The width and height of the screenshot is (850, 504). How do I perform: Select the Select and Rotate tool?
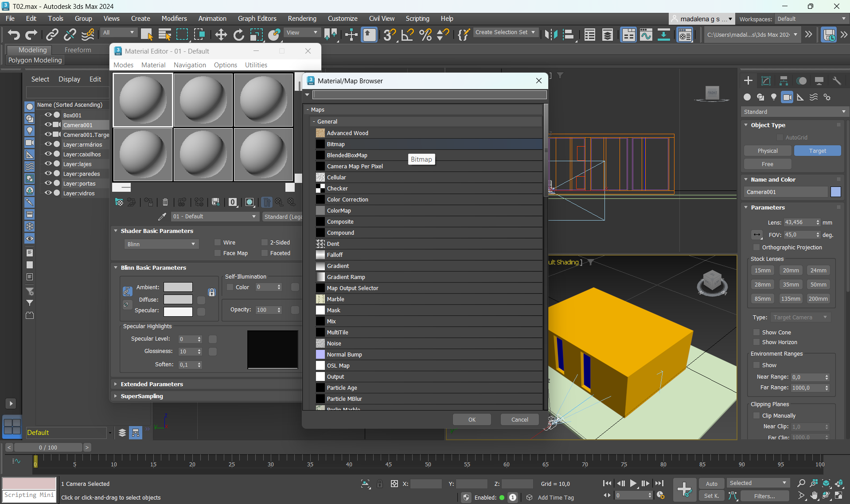[x=238, y=35]
